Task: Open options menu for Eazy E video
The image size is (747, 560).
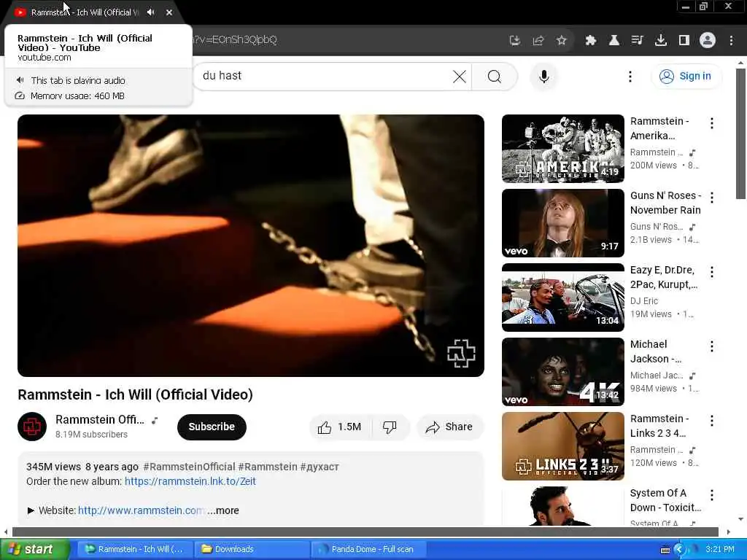Action: pos(712,272)
